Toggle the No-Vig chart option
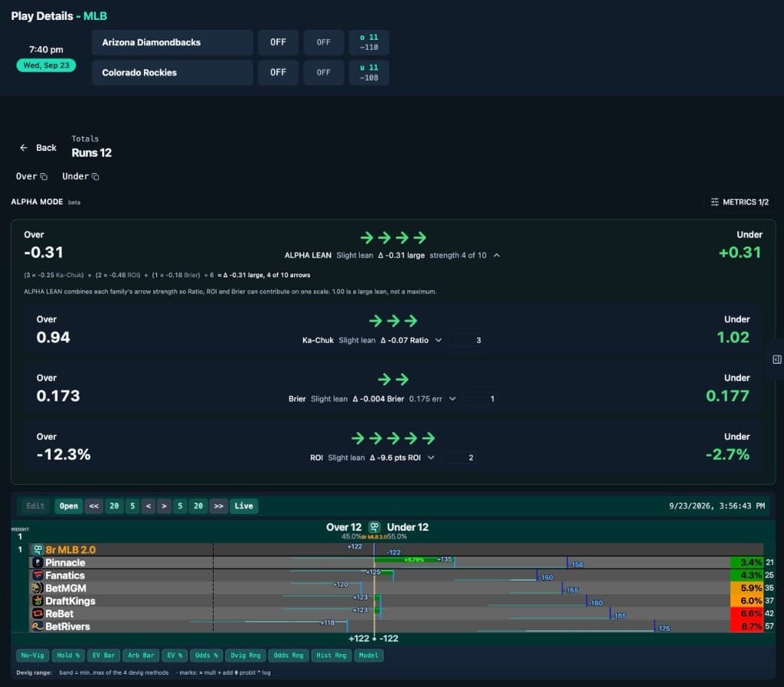This screenshot has height=687, width=784. coord(32,656)
